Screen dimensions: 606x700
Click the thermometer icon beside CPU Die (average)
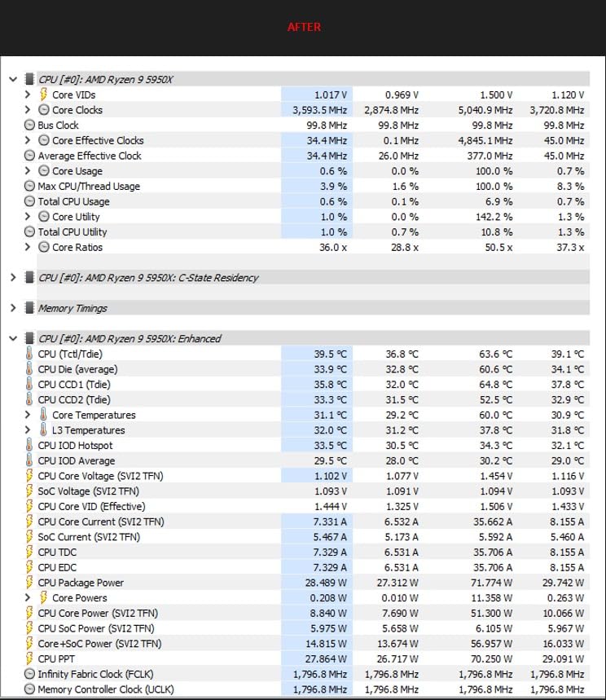coord(29,369)
